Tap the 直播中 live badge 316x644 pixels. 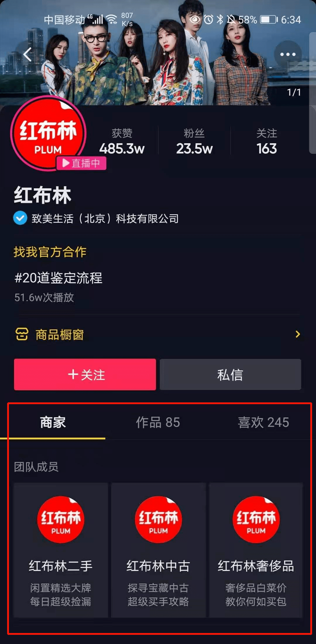tap(81, 163)
